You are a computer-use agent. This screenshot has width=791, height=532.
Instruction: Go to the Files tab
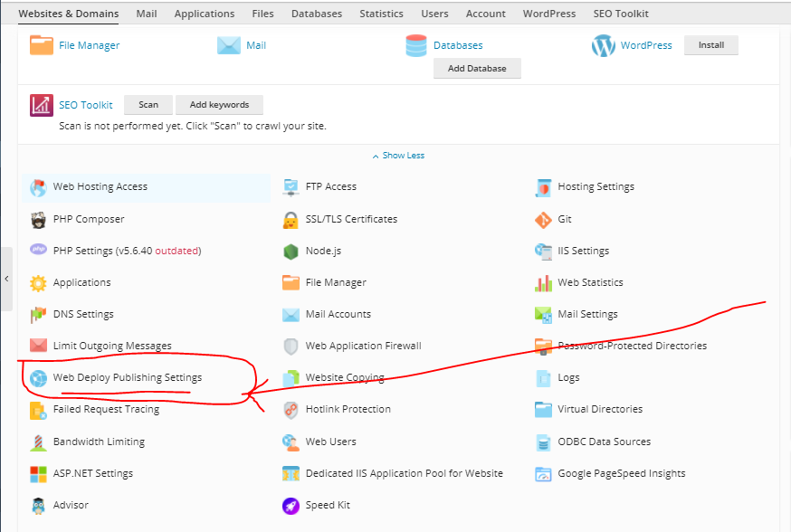[x=262, y=14]
